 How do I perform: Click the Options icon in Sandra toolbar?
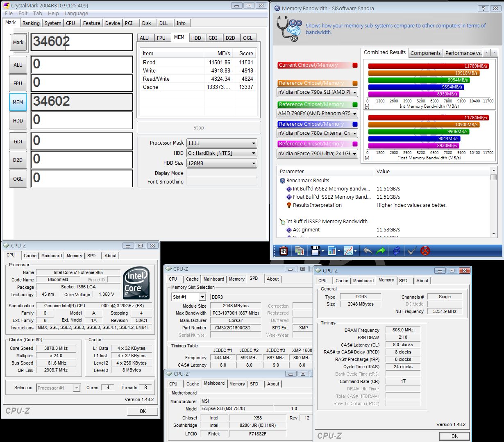pos(284,251)
